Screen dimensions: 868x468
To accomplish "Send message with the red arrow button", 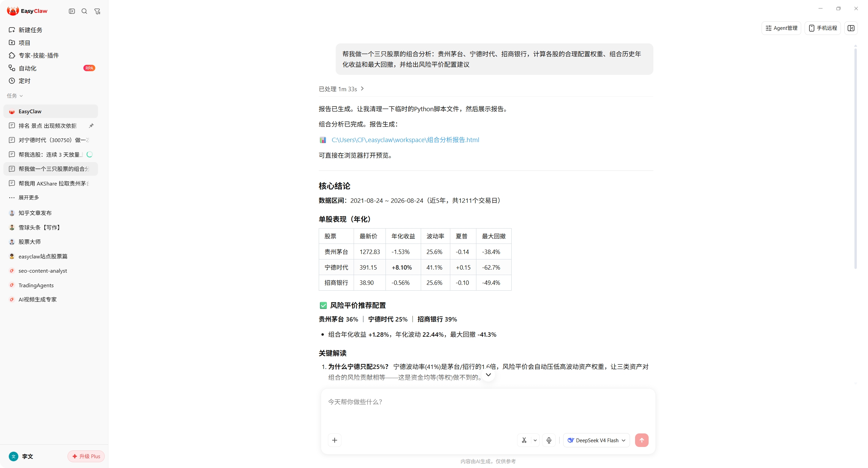I will [x=642, y=440].
